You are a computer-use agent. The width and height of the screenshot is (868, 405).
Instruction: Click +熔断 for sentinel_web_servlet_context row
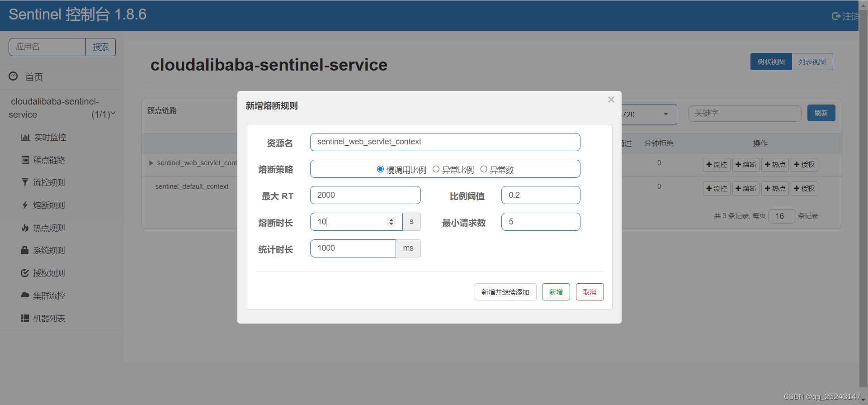click(746, 165)
